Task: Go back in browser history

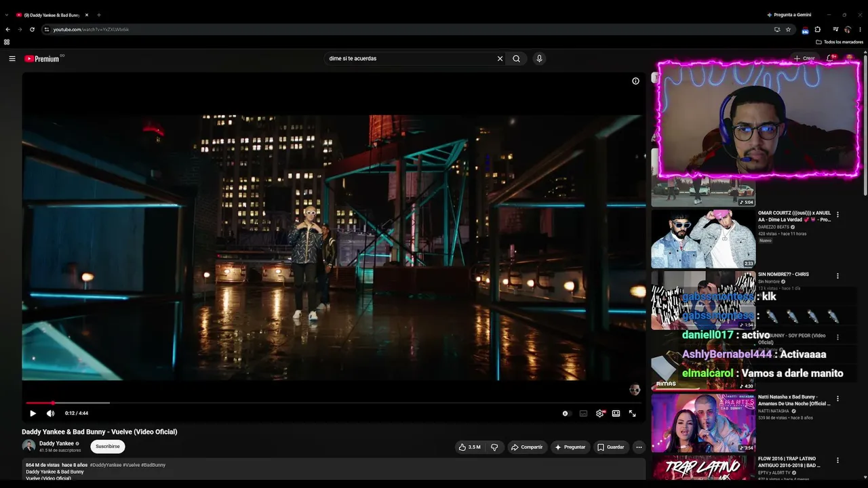Action: point(7,30)
